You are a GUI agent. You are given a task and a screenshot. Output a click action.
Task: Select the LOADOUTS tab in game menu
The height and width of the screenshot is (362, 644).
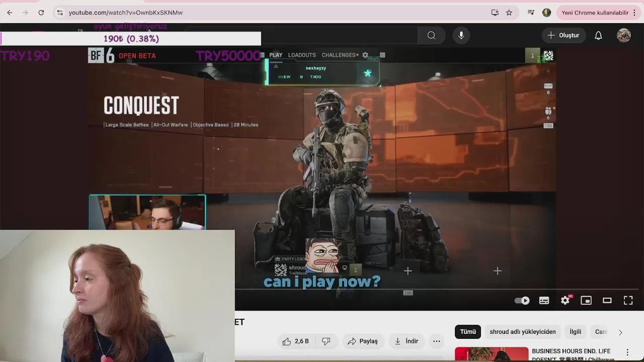click(x=302, y=55)
